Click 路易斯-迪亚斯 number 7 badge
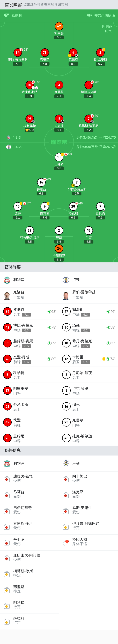Image resolution: width=118 pixels, height=644 pixels. coord(89,119)
